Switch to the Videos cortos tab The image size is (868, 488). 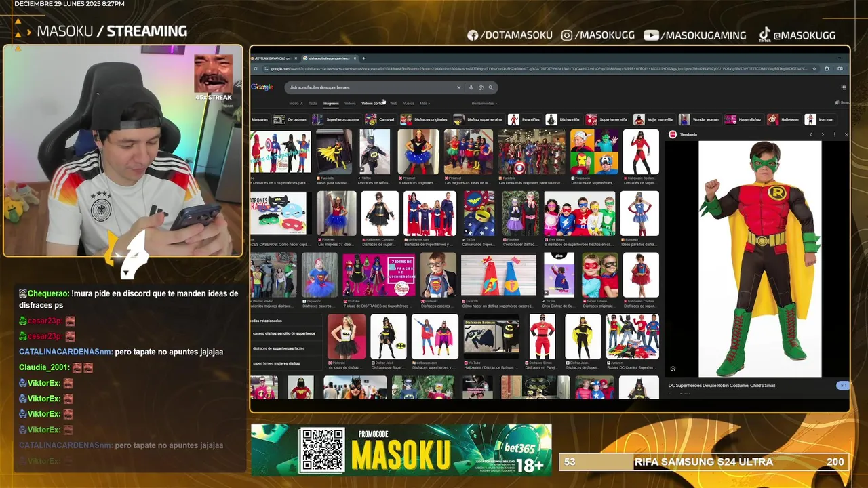(373, 103)
